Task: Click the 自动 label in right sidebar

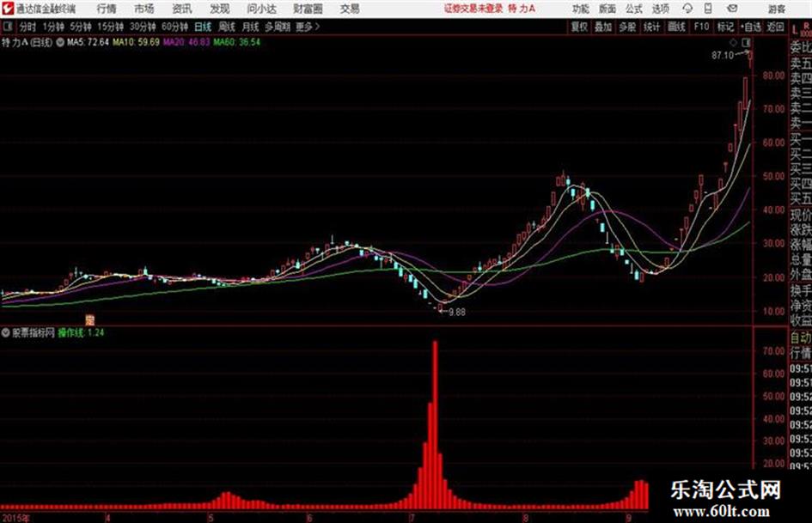Action: 801,338
